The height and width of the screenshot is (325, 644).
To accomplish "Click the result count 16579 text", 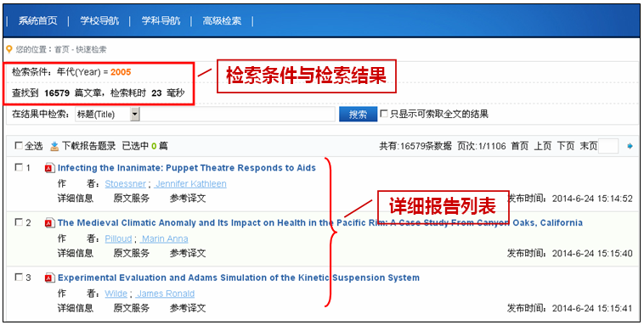I will click(57, 93).
